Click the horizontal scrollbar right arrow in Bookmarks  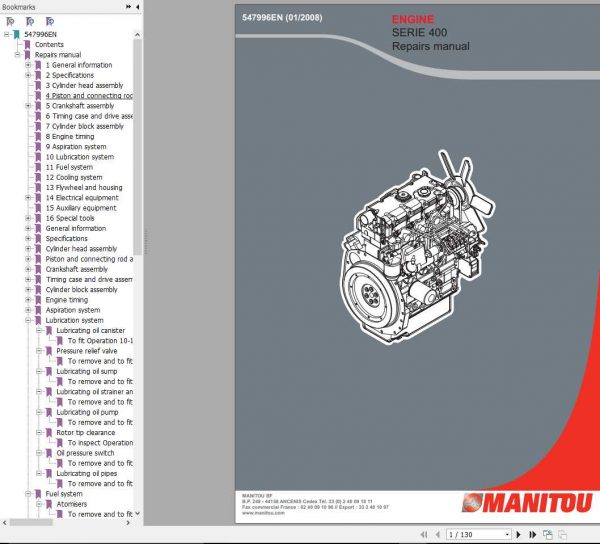click(128, 522)
